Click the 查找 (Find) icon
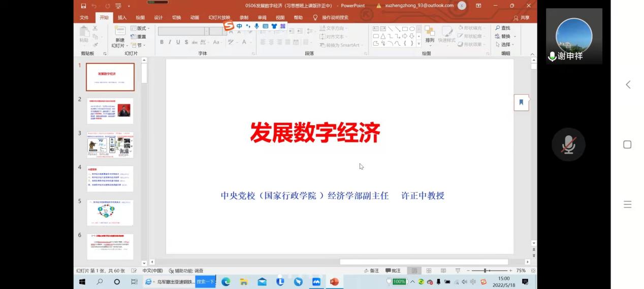The height and width of the screenshot is (289, 644). click(503, 28)
